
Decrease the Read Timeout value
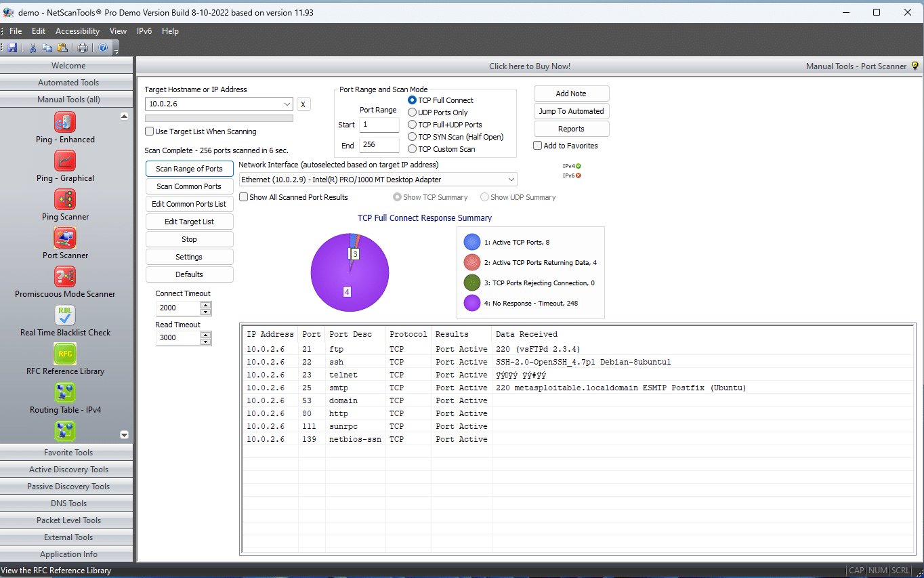point(206,342)
